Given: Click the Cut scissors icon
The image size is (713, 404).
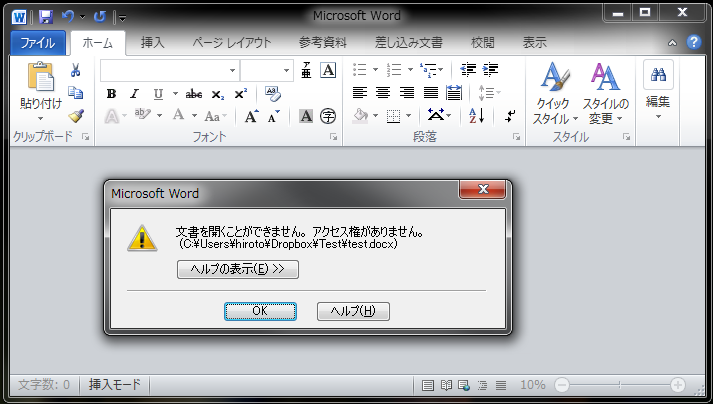Looking at the screenshot, I should (75, 70).
